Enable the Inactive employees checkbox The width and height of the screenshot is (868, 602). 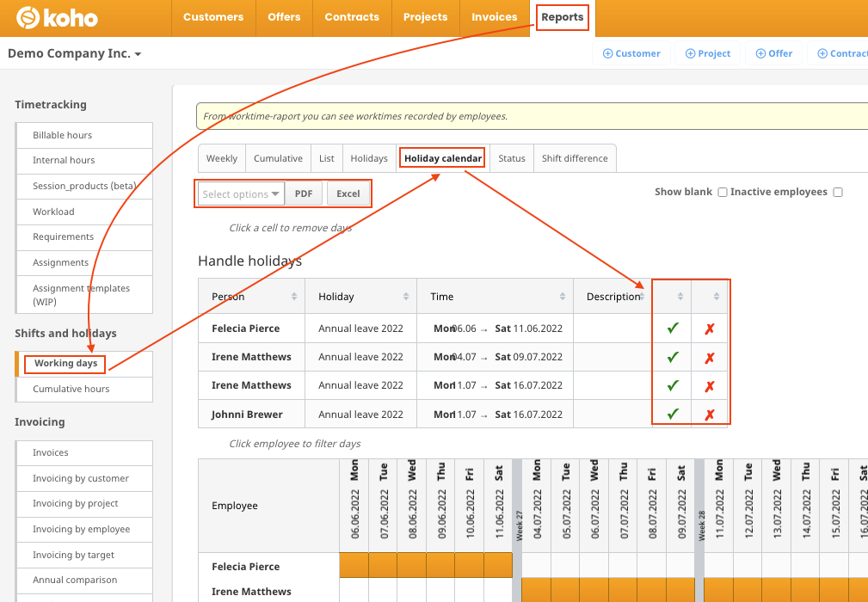pyautogui.click(x=838, y=192)
